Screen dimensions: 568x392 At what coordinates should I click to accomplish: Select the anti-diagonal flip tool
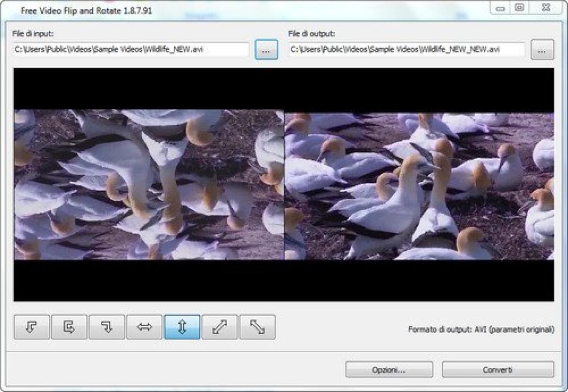tap(257, 326)
